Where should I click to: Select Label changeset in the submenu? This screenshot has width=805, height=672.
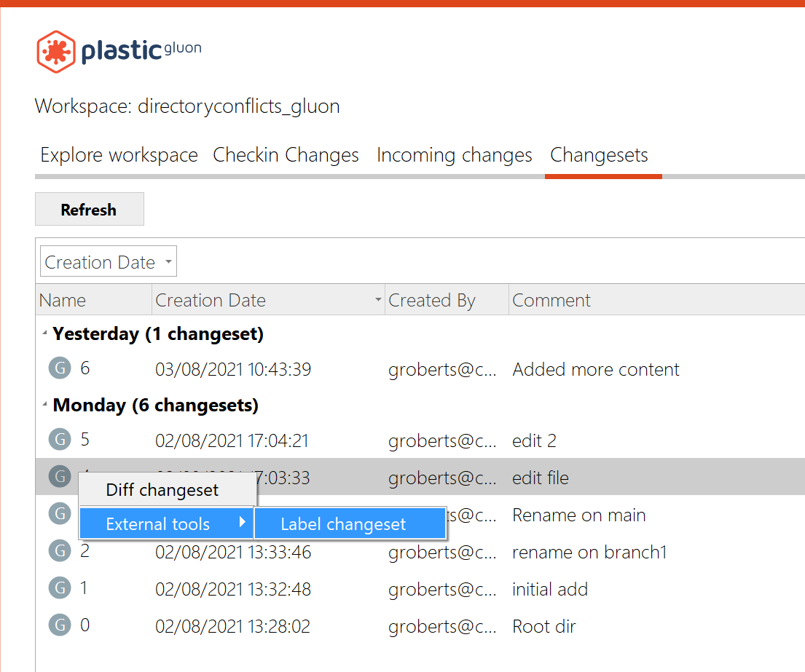click(343, 524)
